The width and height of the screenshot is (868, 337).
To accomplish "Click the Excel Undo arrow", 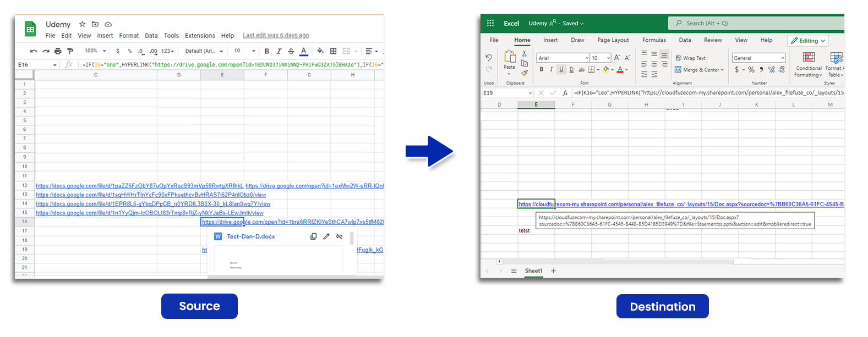I will (x=489, y=57).
